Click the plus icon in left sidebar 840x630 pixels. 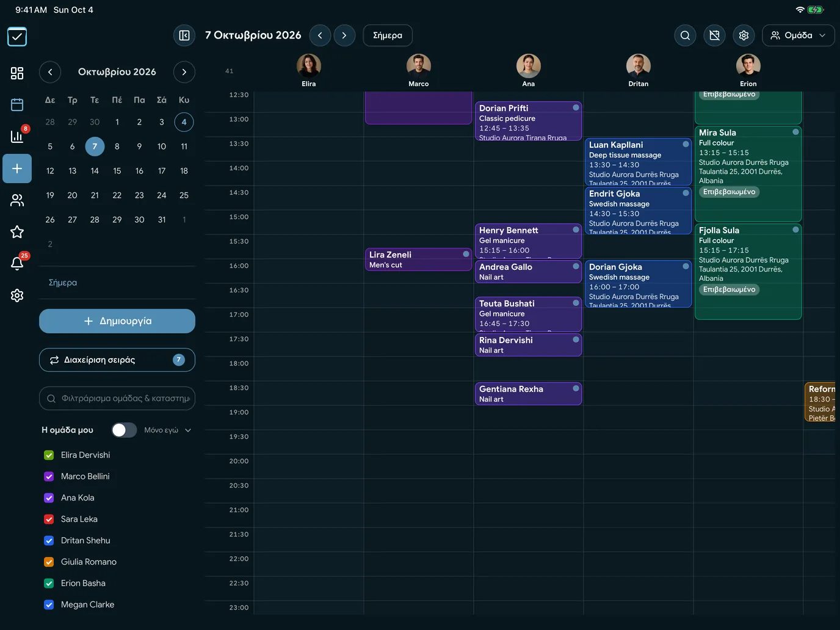point(17,168)
